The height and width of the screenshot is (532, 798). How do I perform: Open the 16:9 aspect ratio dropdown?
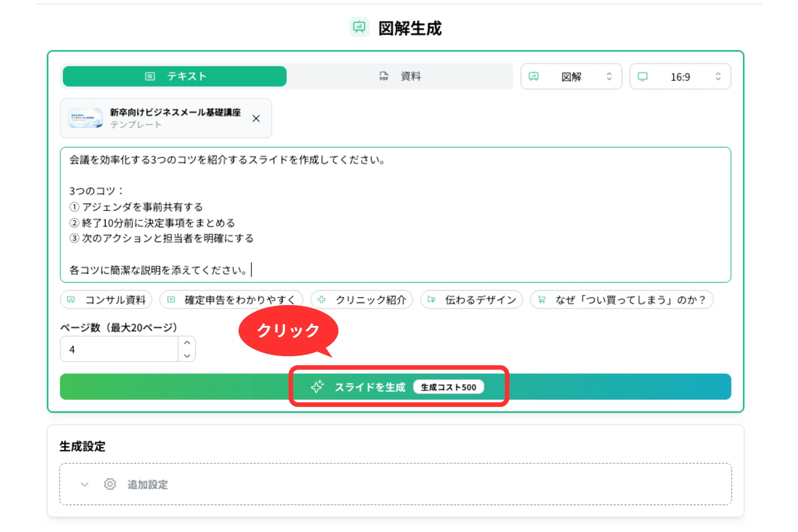[x=680, y=76]
